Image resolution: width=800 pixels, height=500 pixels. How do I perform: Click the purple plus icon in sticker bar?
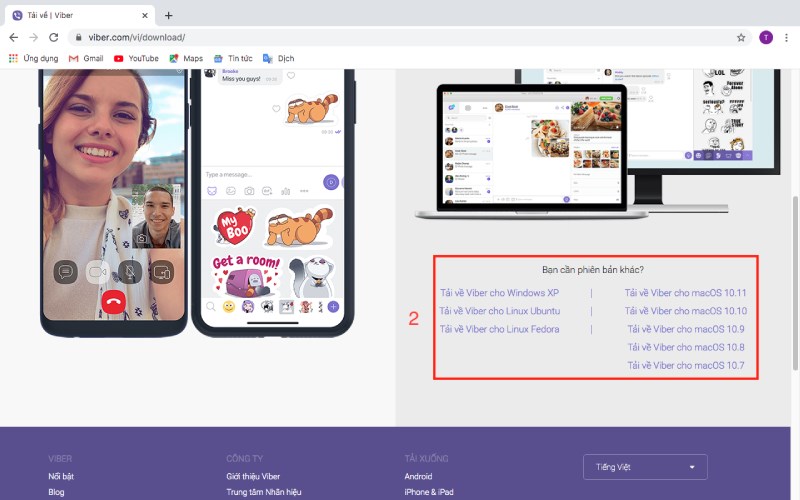[x=333, y=307]
